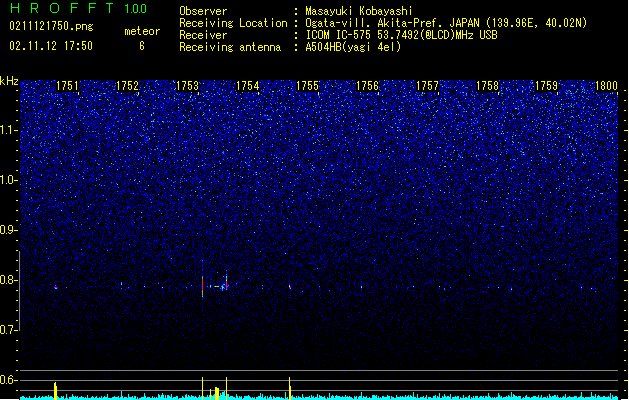
Task: Select the 1800 time marker
Action: coord(606,86)
